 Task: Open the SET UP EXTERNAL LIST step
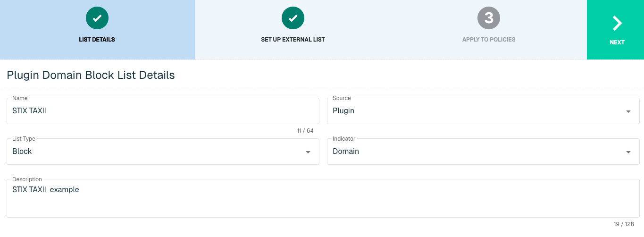293,40
